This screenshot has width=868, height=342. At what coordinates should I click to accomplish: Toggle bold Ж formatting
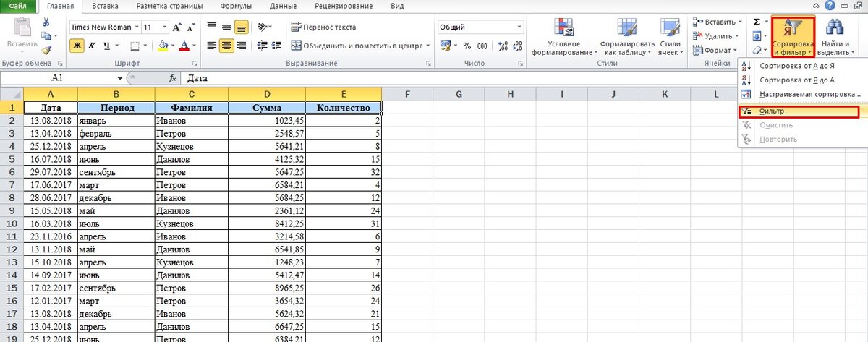click(77, 46)
